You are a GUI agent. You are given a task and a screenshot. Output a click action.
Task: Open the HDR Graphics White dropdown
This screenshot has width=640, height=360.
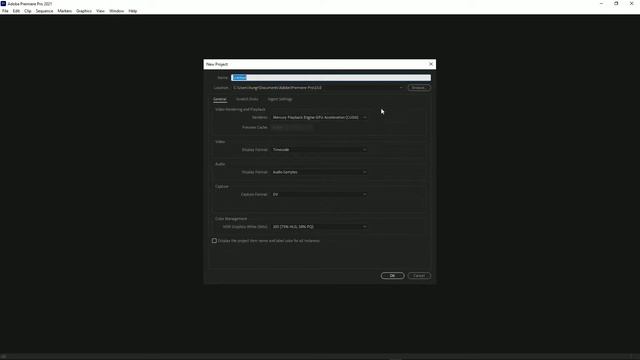(x=319, y=227)
